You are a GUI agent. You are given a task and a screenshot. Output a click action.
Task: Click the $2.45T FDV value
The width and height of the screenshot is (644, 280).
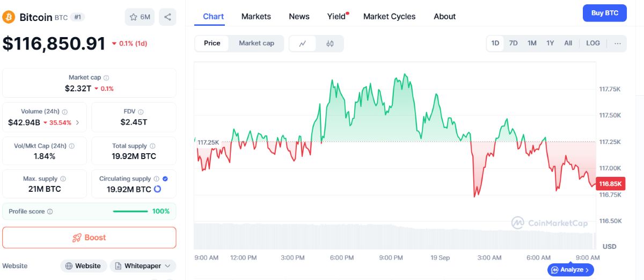[134, 122]
